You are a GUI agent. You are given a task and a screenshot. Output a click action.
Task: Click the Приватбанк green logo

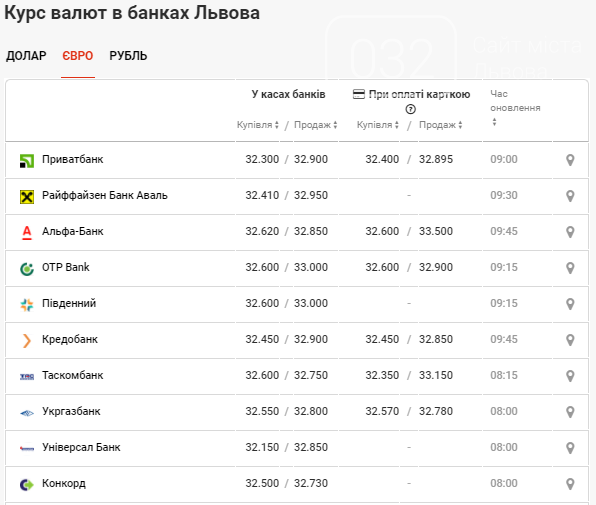tap(27, 161)
